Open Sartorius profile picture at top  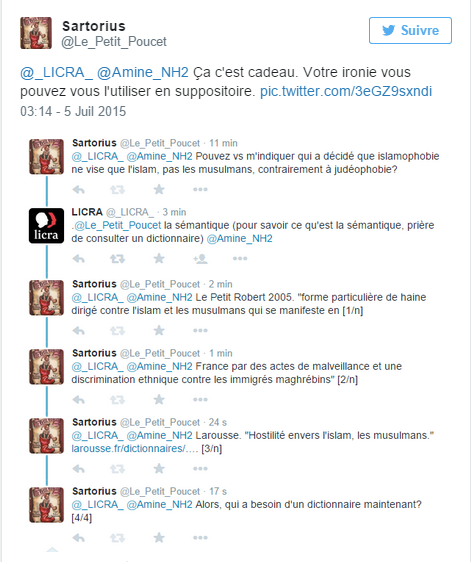click(x=36, y=33)
